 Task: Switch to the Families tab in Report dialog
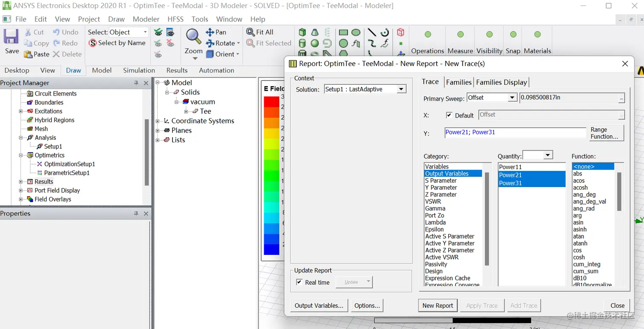click(459, 82)
